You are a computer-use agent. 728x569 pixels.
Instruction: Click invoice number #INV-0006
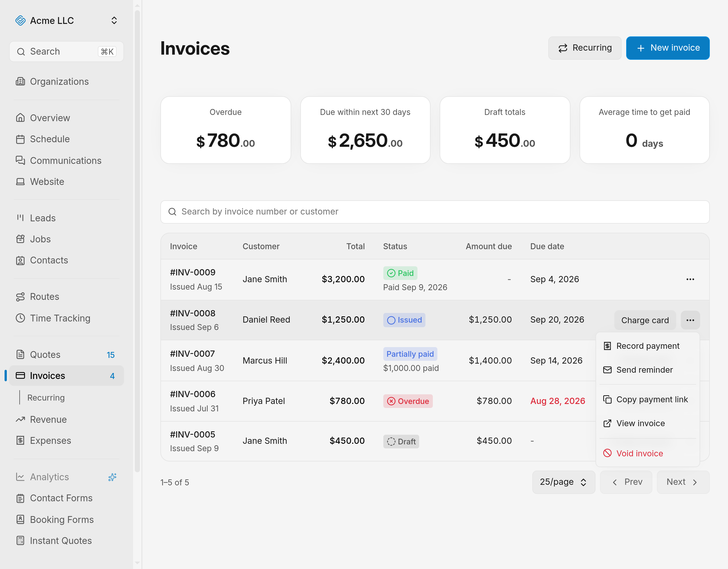(x=193, y=394)
